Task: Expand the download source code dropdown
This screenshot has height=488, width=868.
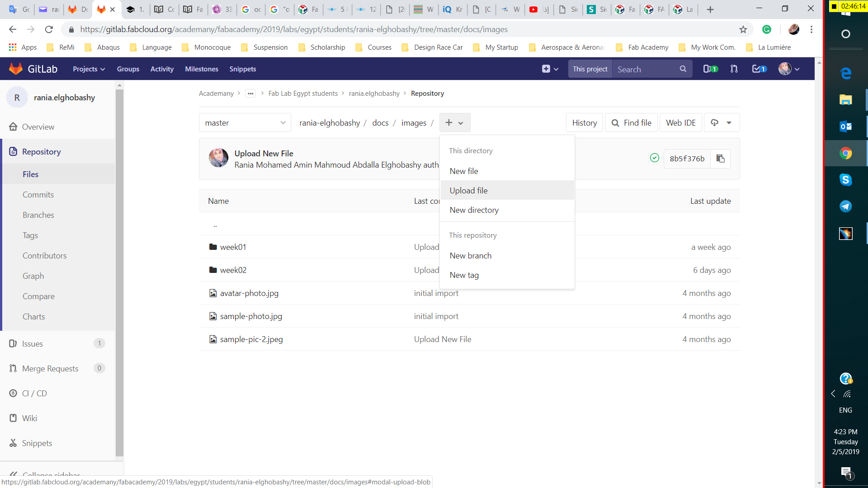Action: pos(722,122)
